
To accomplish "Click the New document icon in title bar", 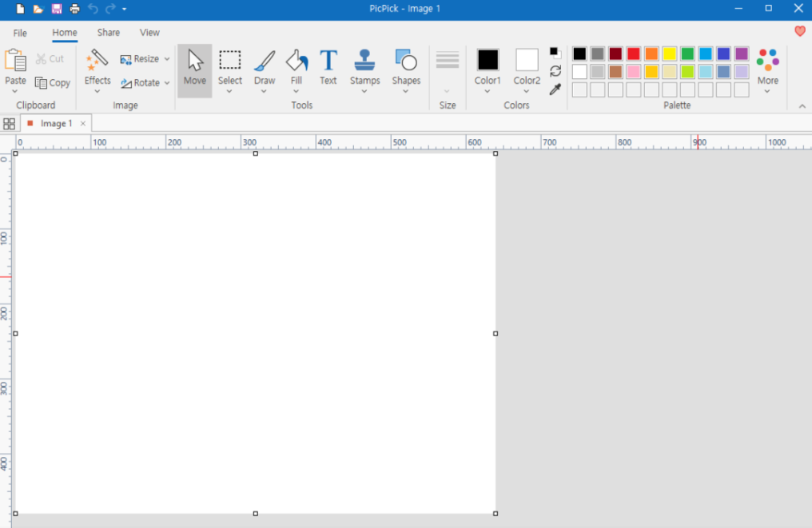I will [20, 9].
